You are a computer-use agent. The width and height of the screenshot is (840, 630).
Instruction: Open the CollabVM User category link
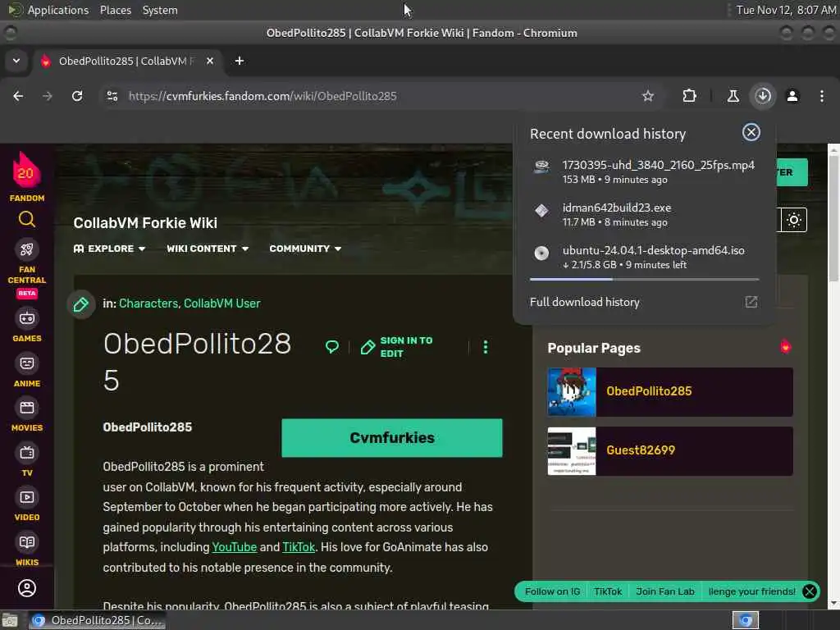221,304
